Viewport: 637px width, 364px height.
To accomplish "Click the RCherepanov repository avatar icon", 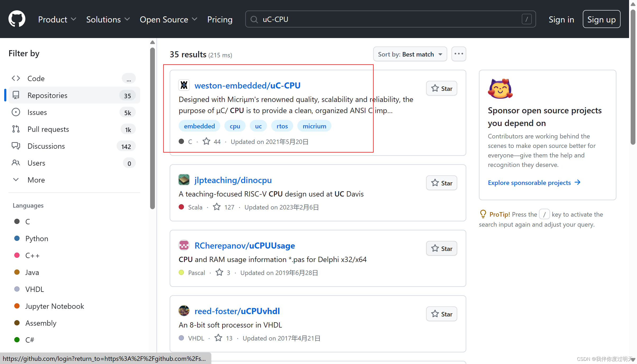I will (184, 245).
